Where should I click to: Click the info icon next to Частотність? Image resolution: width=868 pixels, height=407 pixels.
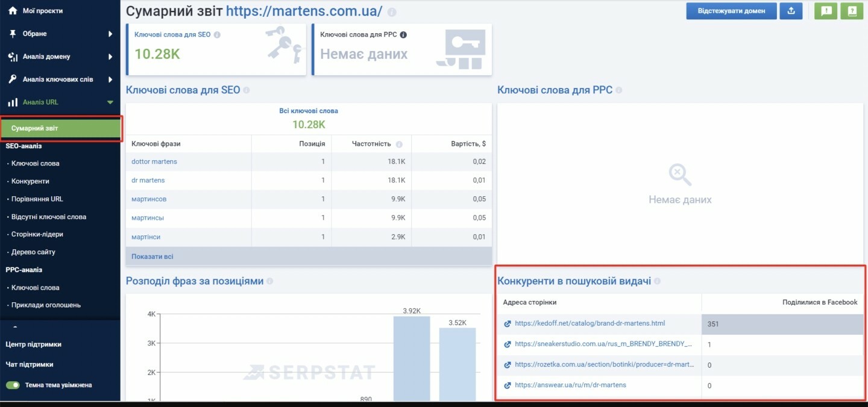point(398,144)
